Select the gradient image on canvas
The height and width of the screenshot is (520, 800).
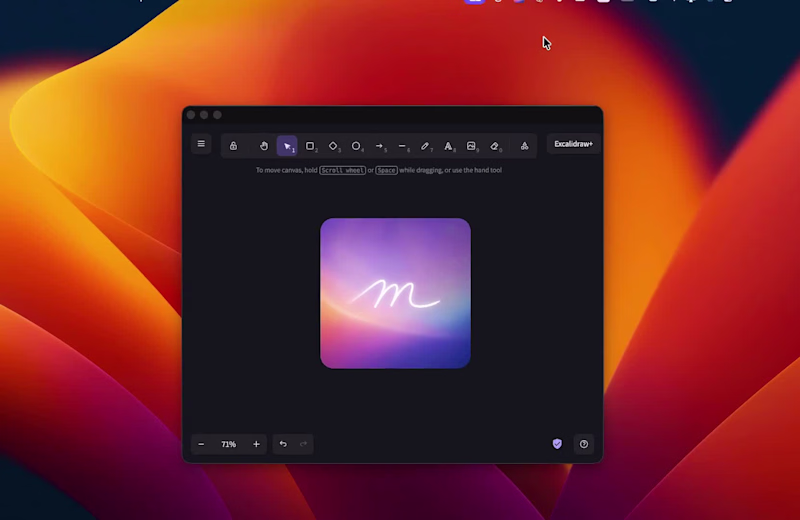click(395, 293)
